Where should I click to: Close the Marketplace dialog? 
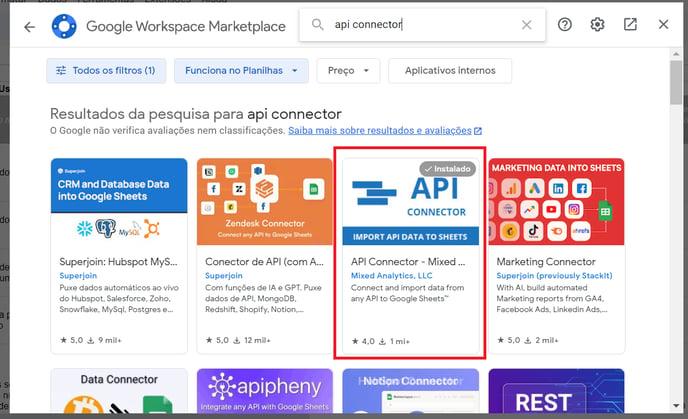coord(663,24)
